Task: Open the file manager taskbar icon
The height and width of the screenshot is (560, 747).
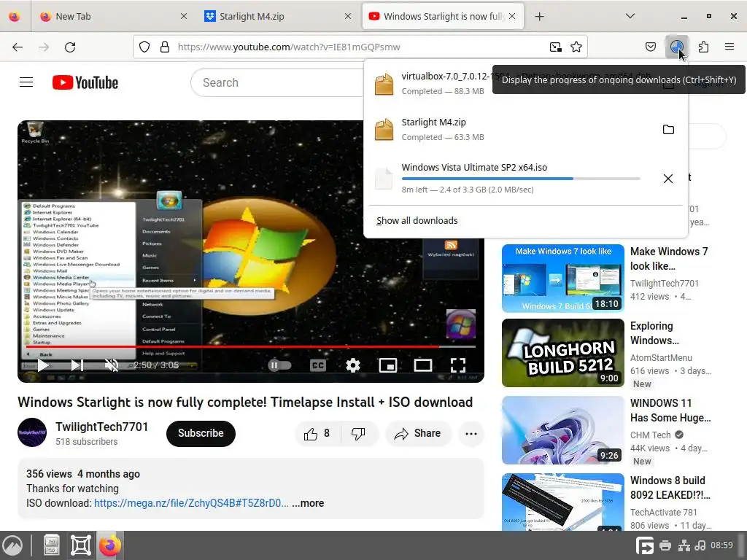Action: coord(51,545)
